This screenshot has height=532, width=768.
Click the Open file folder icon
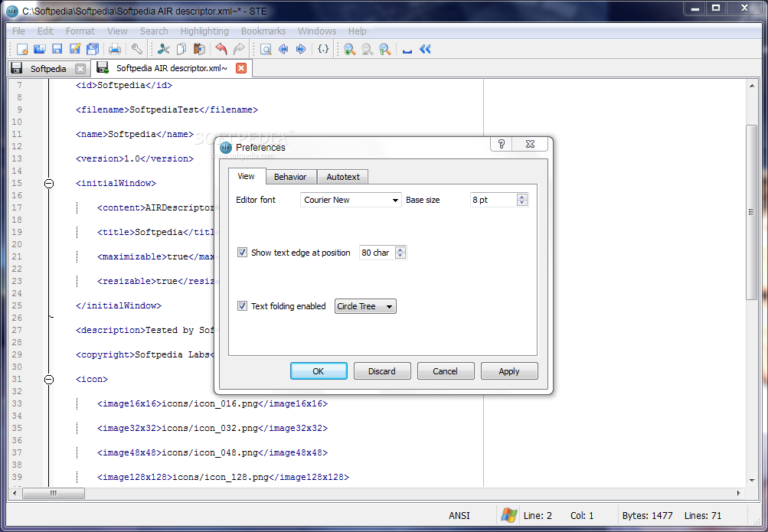point(40,50)
